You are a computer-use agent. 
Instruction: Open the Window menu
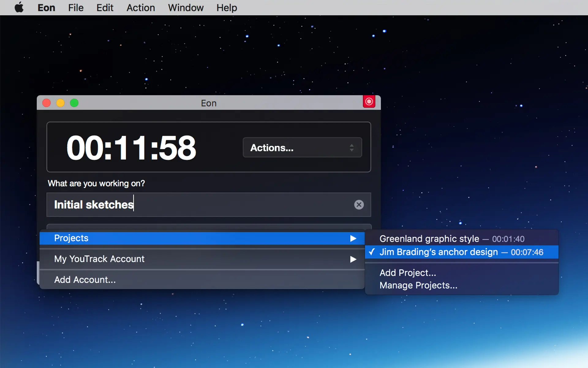pos(186,8)
